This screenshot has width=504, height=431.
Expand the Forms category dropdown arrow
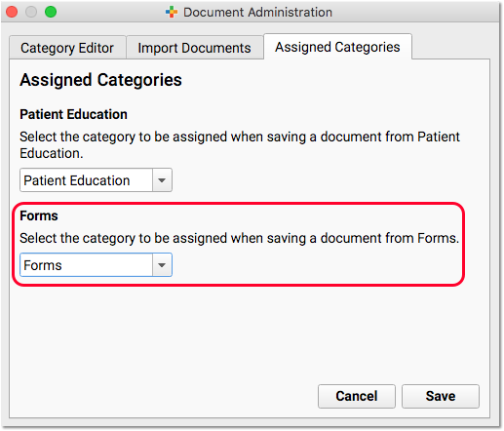[162, 265]
